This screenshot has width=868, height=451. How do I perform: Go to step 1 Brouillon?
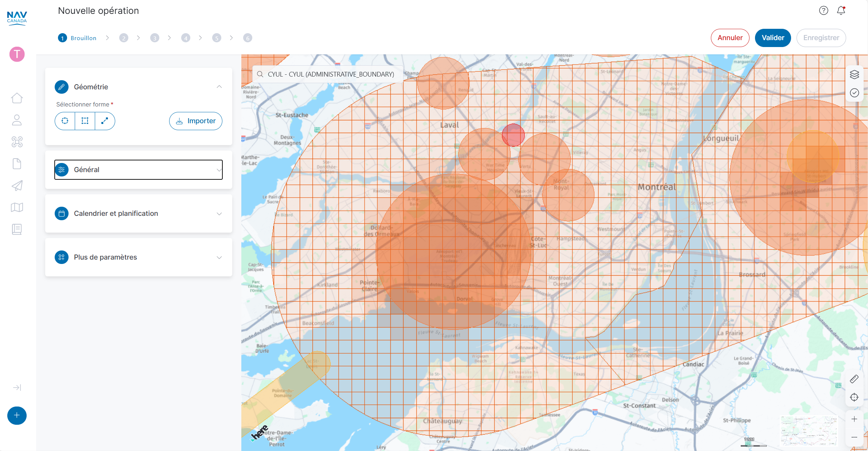pos(77,38)
